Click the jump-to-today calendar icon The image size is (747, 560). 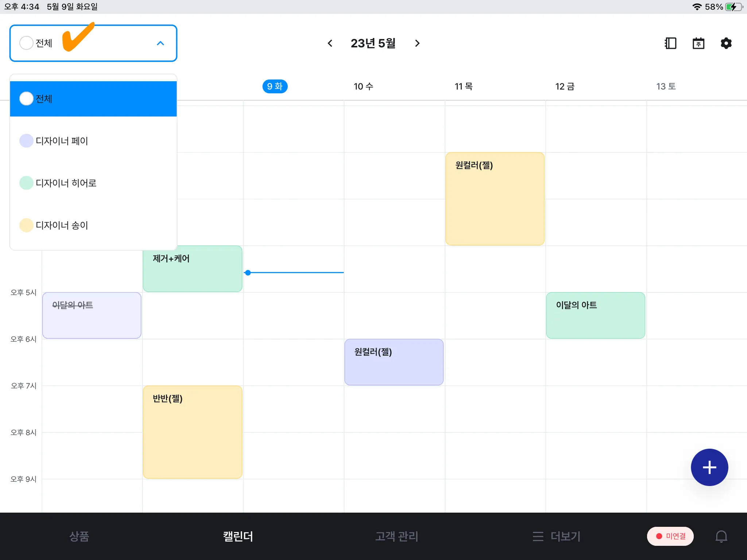tap(698, 43)
